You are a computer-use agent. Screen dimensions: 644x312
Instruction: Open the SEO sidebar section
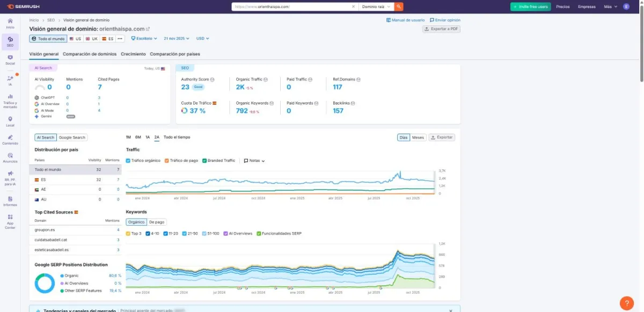[x=10, y=42]
